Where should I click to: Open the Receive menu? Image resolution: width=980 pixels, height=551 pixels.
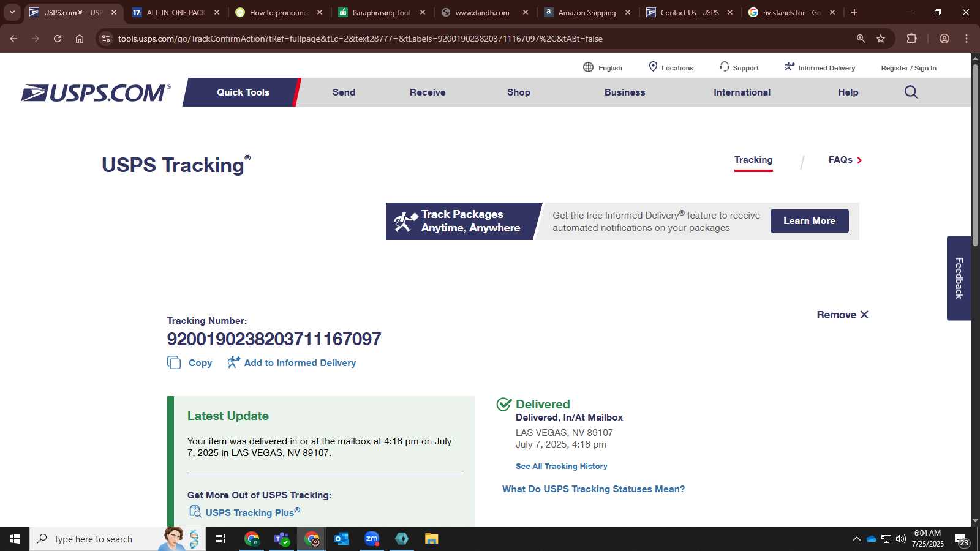428,92
